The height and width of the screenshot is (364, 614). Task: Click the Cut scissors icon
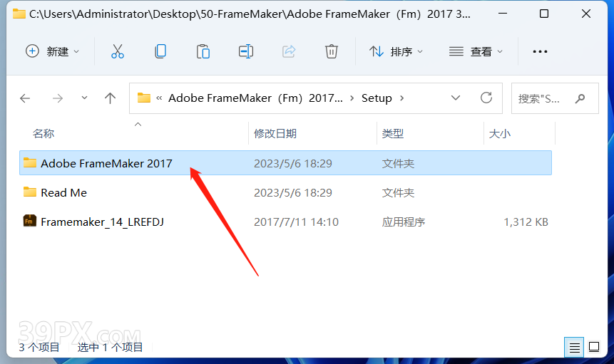click(x=117, y=51)
